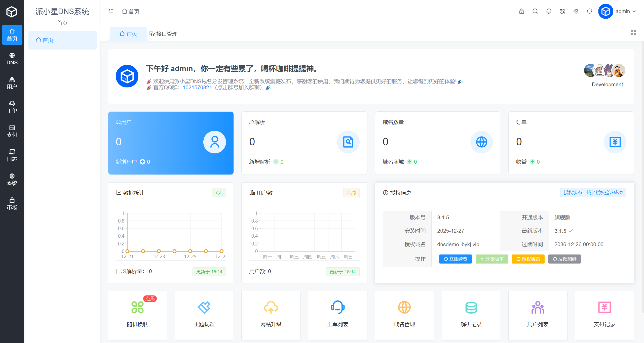644x343 pixels.
Task: Click the screen lock icon
Action: pos(521,11)
